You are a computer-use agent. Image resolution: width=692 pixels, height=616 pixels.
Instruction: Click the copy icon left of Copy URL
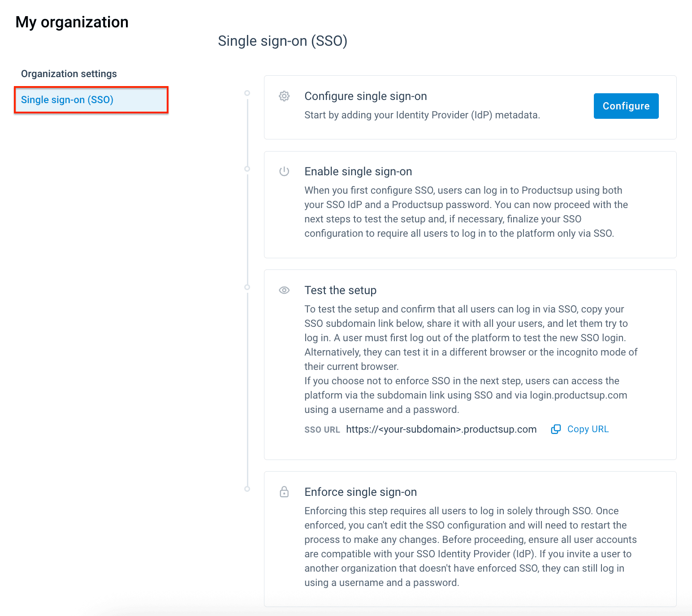click(556, 429)
